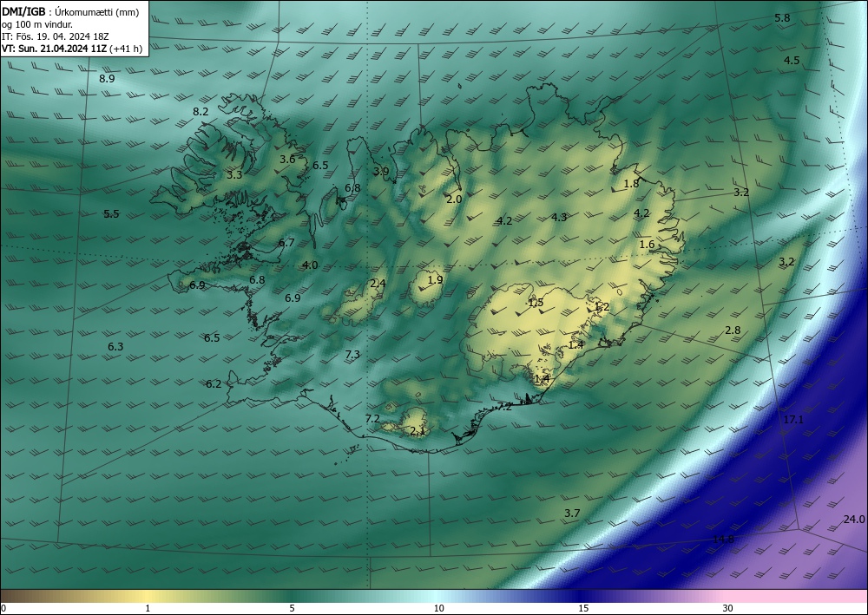Click the 2.0 value label
The height and width of the screenshot is (615, 868).
pyautogui.click(x=454, y=200)
